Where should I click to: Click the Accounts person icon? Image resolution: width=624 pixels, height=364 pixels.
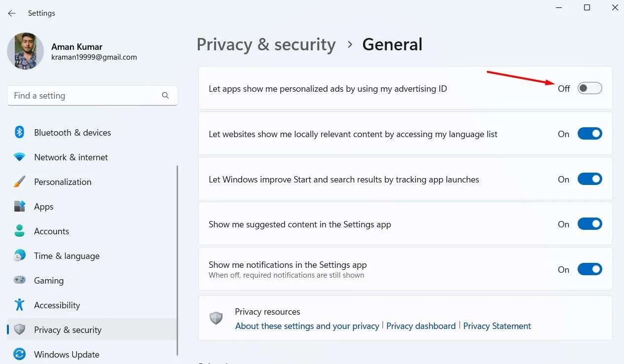click(19, 231)
